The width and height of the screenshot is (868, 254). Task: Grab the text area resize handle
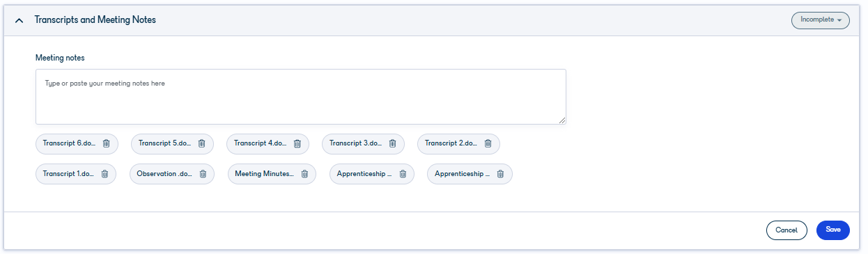(x=561, y=120)
